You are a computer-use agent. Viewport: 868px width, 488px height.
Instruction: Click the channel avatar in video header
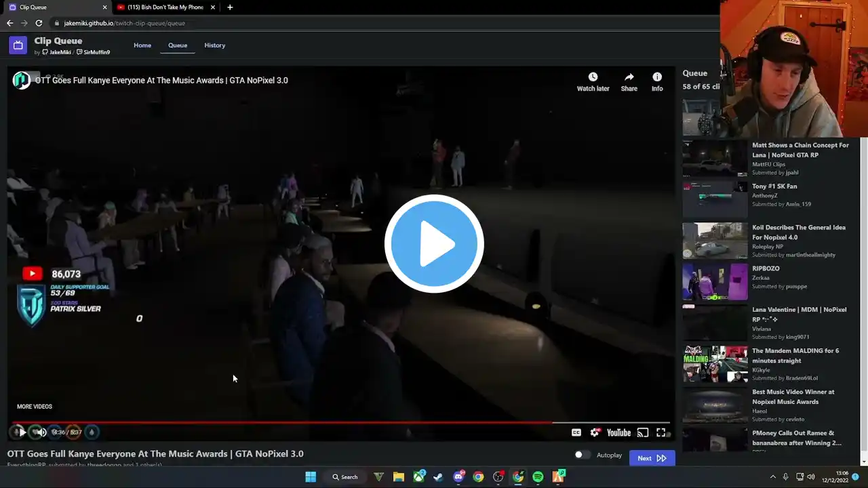tap(22, 80)
